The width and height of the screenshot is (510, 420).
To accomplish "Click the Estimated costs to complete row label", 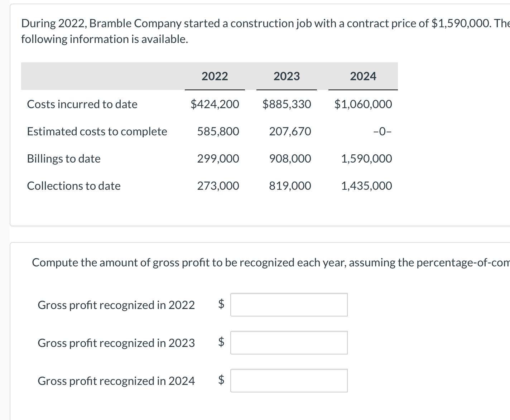I will pos(97,131).
